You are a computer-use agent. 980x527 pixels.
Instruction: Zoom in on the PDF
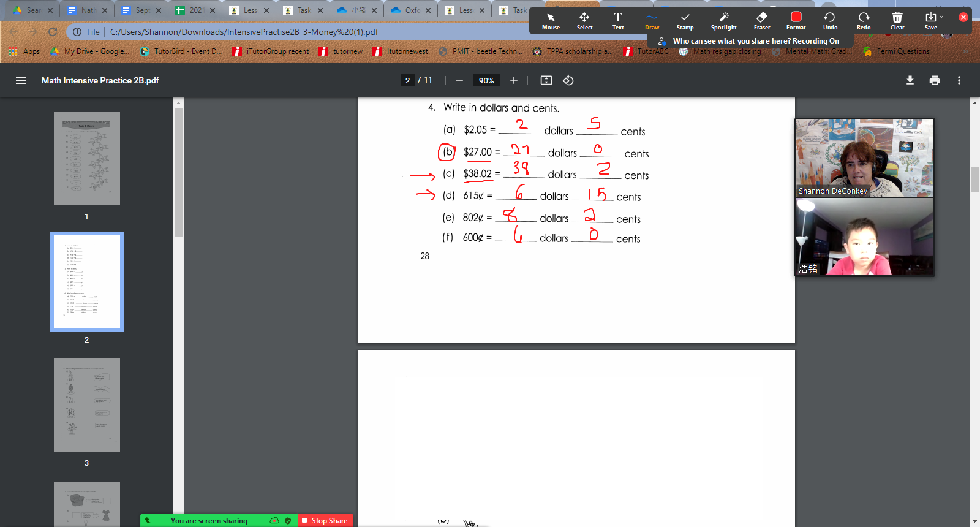point(514,80)
